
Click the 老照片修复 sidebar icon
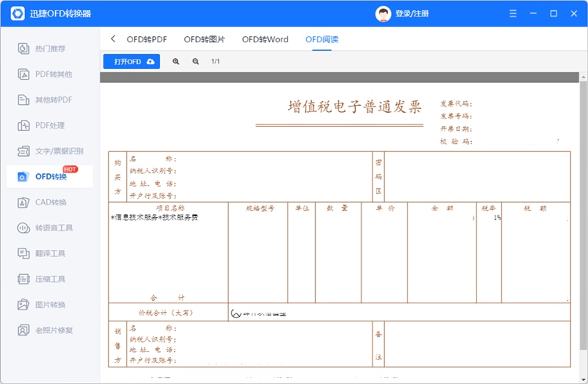click(x=24, y=331)
